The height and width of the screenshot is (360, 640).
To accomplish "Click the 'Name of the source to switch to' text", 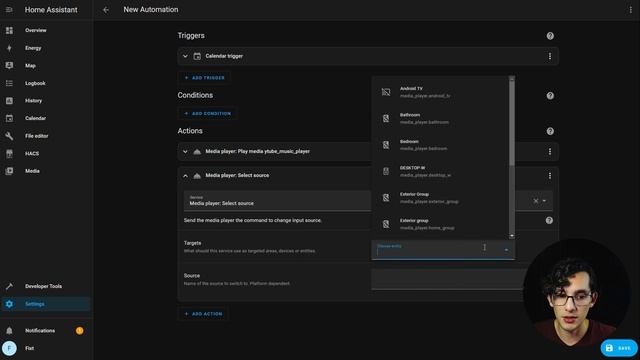I will click(237, 283).
